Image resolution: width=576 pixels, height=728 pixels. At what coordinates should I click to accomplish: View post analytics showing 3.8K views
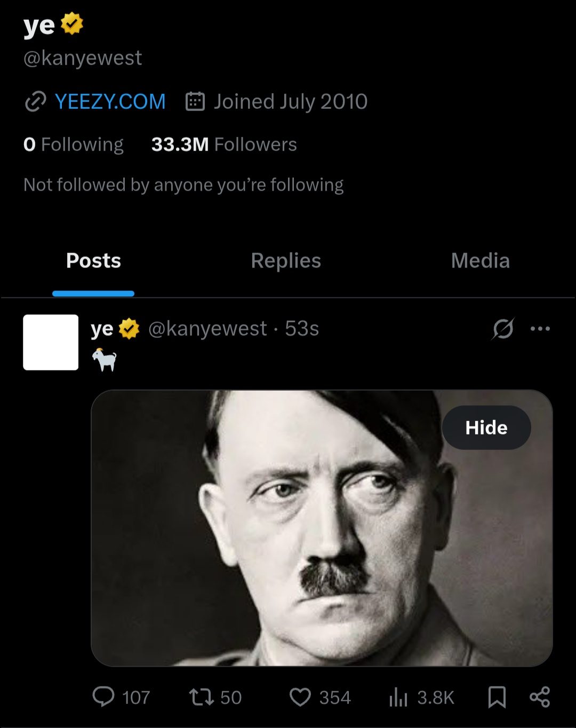click(x=397, y=697)
